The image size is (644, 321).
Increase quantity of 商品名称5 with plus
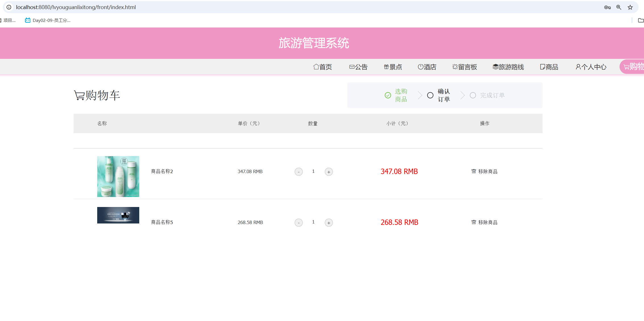click(329, 223)
